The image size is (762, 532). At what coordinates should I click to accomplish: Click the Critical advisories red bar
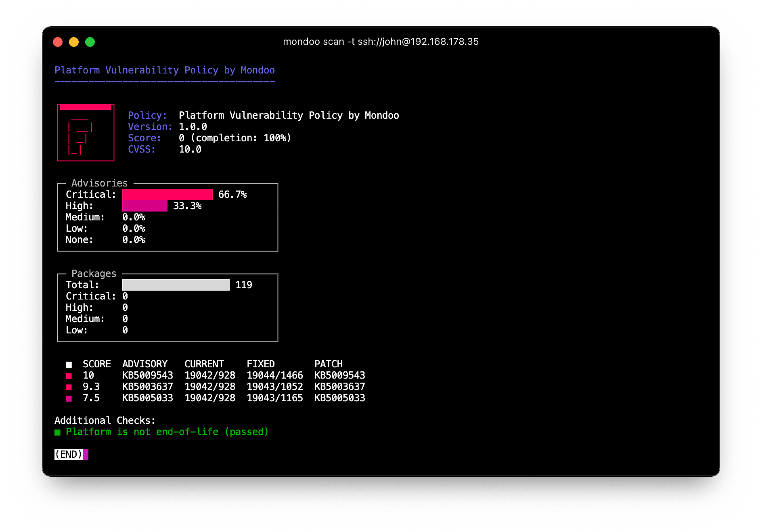pyautogui.click(x=167, y=194)
